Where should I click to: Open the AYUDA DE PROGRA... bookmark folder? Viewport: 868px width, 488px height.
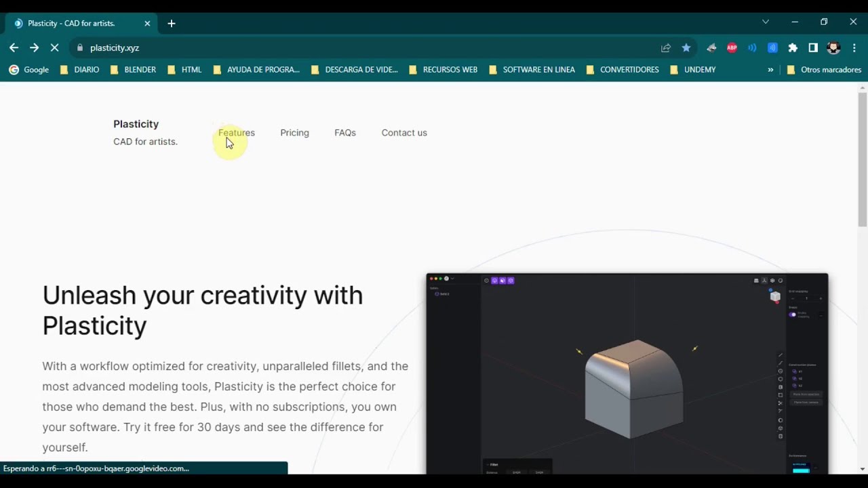click(x=256, y=69)
